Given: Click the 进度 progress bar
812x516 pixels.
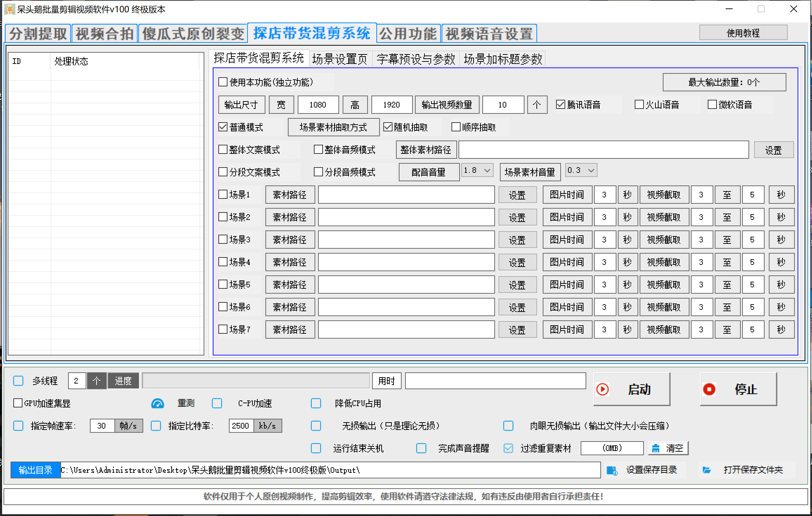Looking at the screenshot, I should pos(256,381).
